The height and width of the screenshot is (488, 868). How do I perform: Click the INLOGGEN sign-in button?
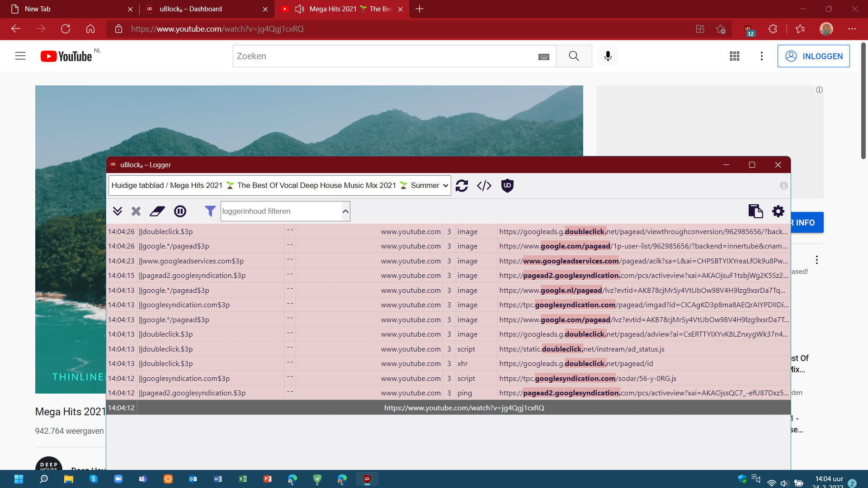coord(813,56)
